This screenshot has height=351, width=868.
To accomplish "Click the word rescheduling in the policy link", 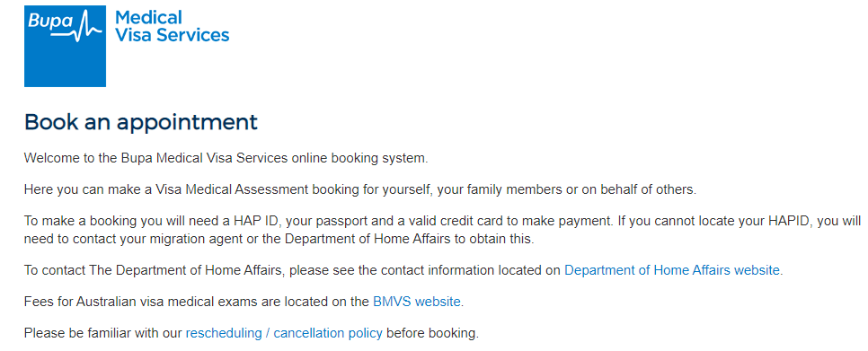I will [x=224, y=333].
